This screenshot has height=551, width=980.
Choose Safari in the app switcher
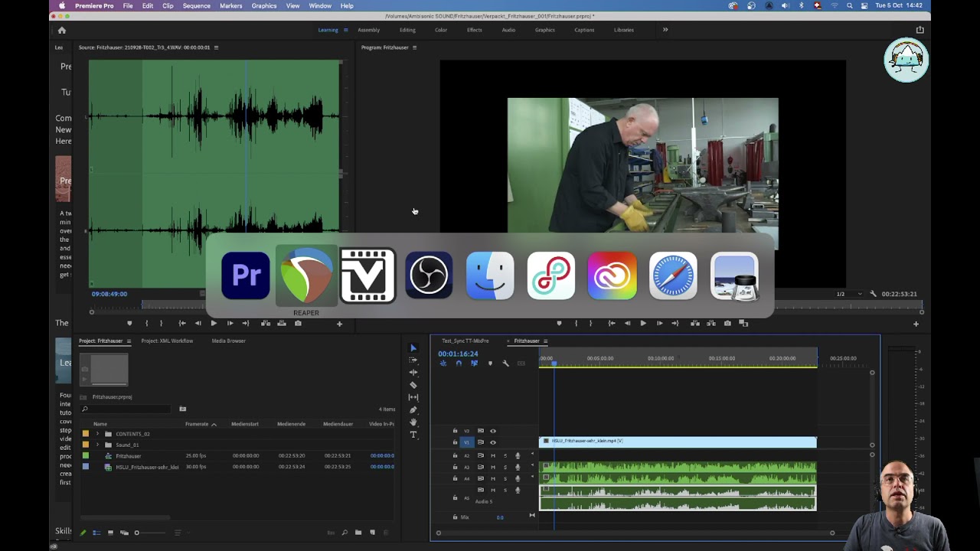click(x=673, y=275)
